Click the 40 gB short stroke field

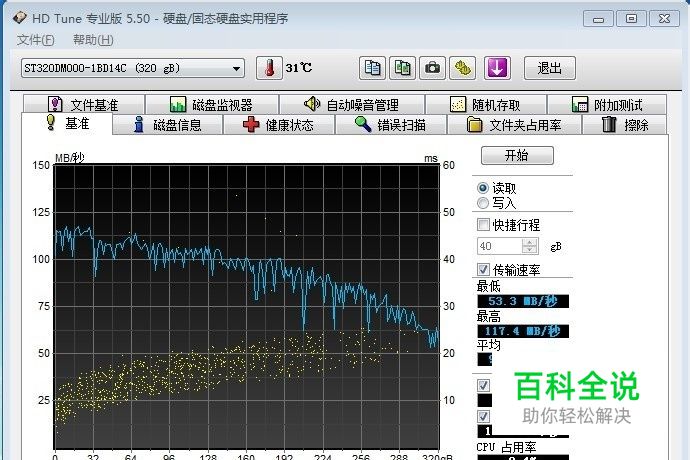[x=499, y=246]
